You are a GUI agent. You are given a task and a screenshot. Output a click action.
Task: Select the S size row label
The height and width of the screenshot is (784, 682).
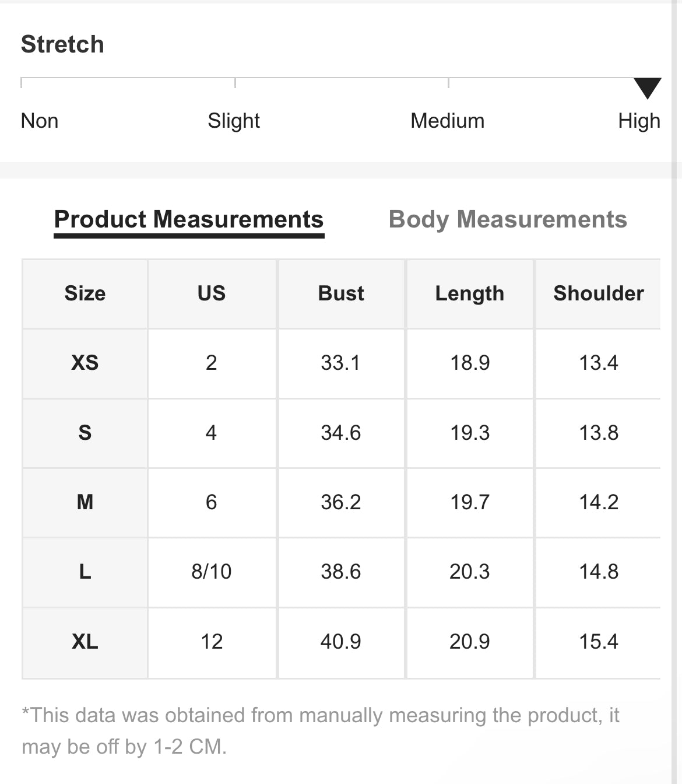85,433
